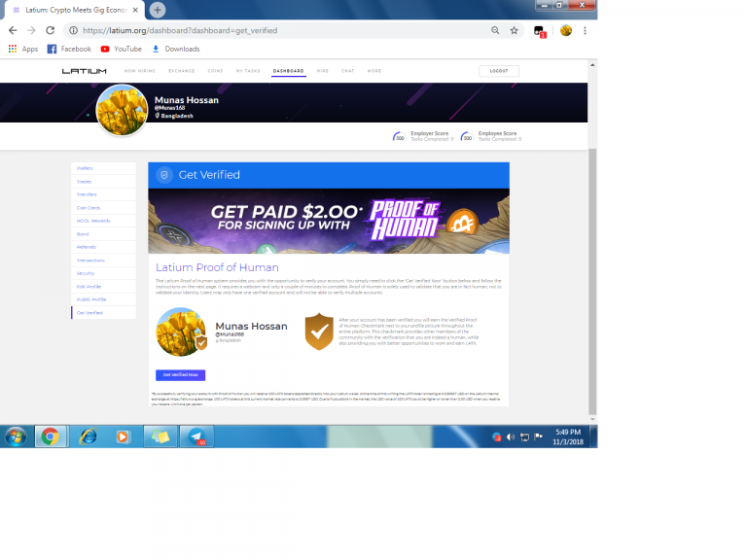Open a new browser tab
This screenshot has height=560, width=747.
click(x=158, y=9)
